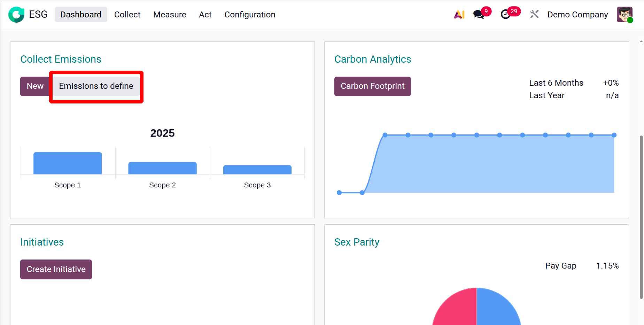Click the Scope 1 bar in chart
Screen dimensions: 644x325
coord(68,163)
